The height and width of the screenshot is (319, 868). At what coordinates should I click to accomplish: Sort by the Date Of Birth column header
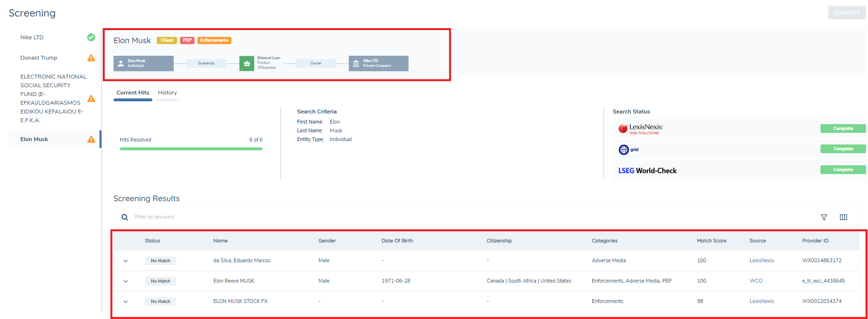pyautogui.click(x=397, y=241)
